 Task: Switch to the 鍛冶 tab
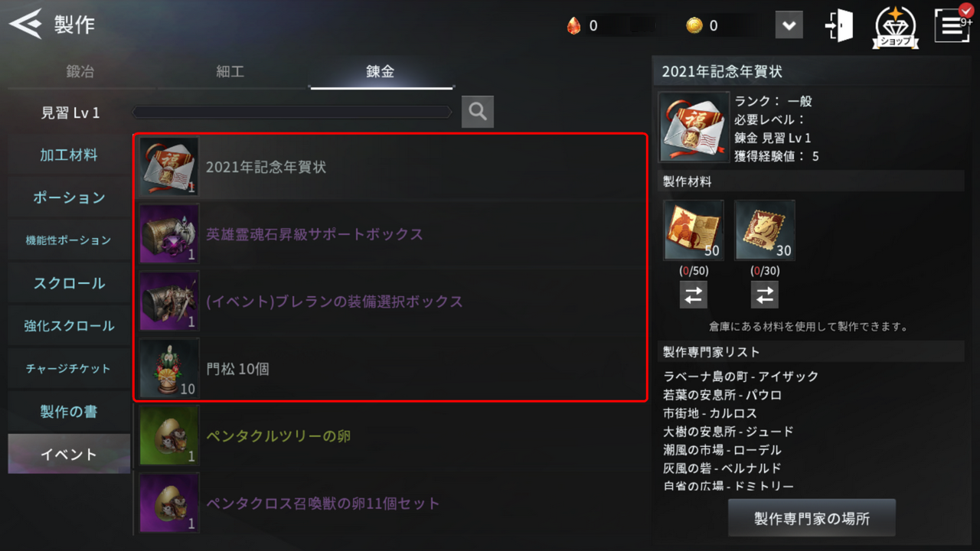point(80,72)
